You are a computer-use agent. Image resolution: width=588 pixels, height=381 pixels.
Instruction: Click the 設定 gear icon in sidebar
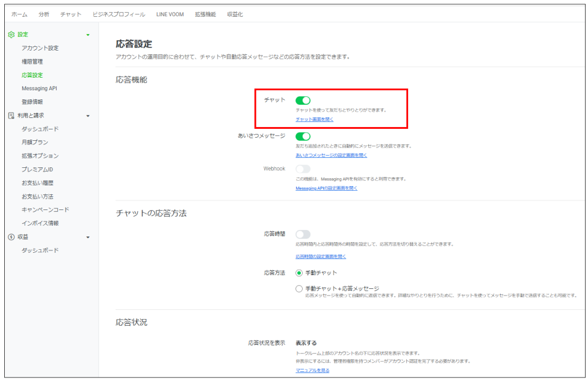click(11, 34)
